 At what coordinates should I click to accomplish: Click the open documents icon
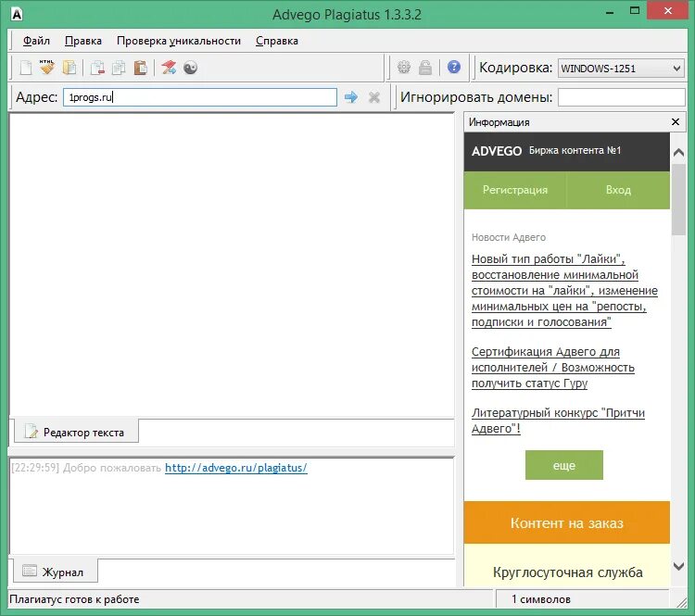coord(69,68)
